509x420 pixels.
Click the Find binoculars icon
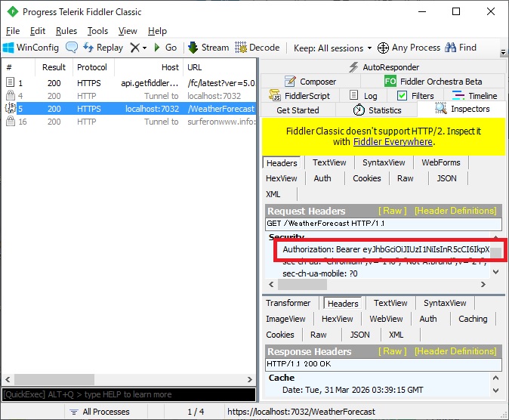(x=451, y=48)
